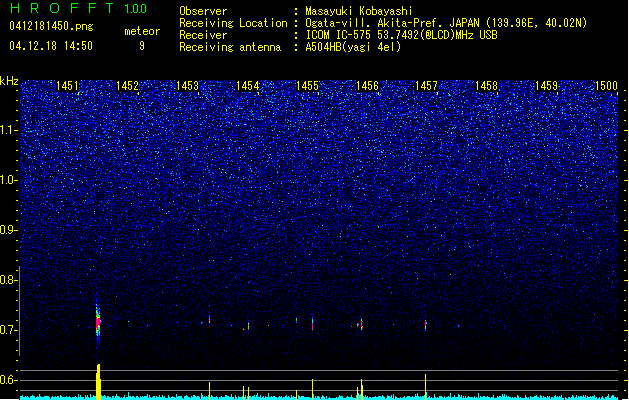Viewport: 629px width, 400px height.
Task: Click the 1451 time marker
Action: pos(67,86)
